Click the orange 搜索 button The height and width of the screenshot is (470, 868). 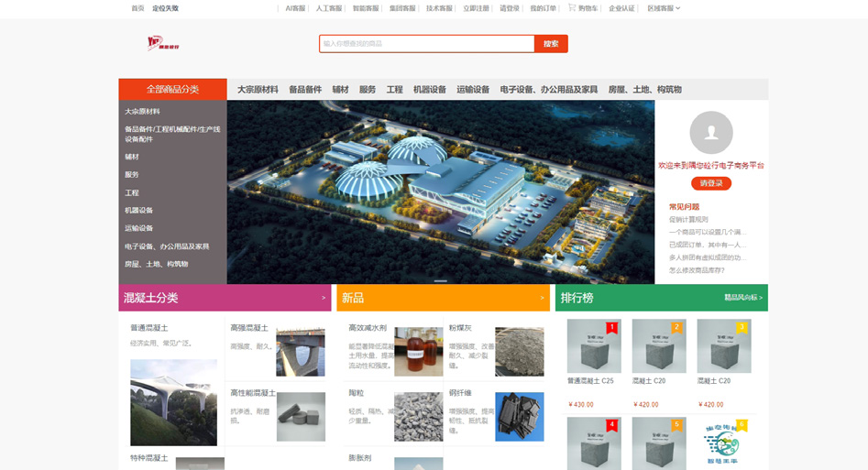coord(551,44)
